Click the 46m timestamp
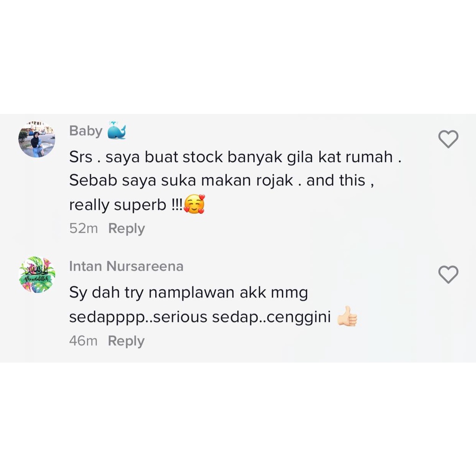 83,341
